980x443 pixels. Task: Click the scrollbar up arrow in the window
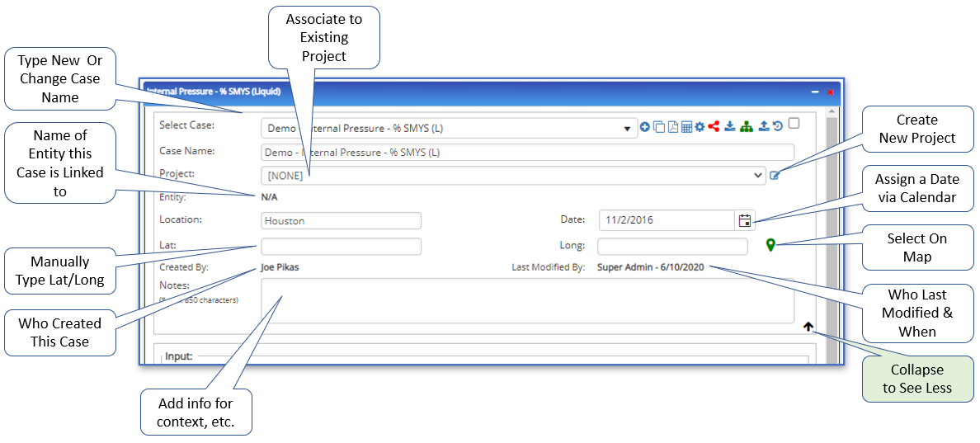832,111
